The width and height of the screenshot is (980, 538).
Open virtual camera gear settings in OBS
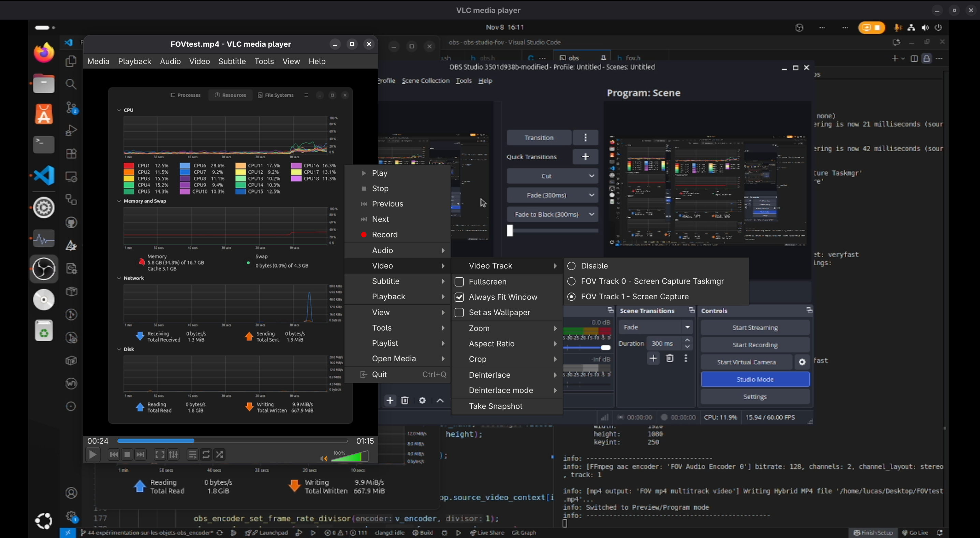802,362
